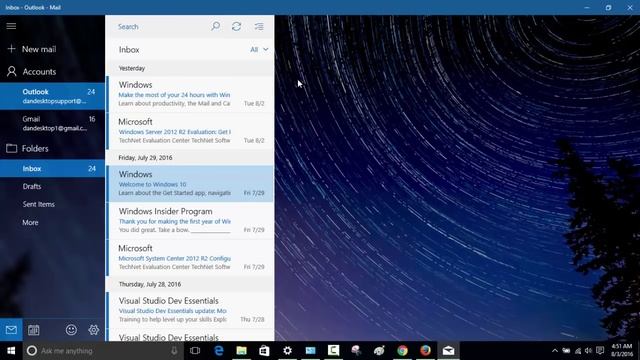Screen dimensions: 640x360
Task: Open Microsoft Windows Server 2012 R2 Evaluation email
Action: pos(190,131)
